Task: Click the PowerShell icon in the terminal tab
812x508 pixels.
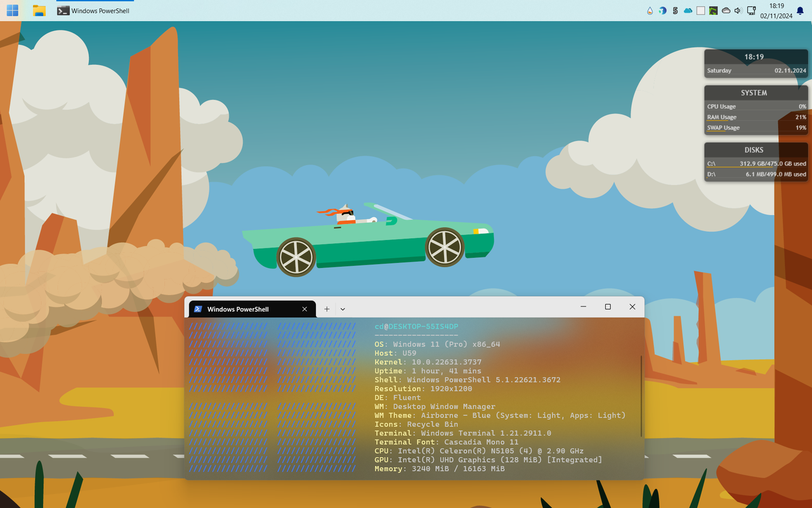Action: coord(198,309)
